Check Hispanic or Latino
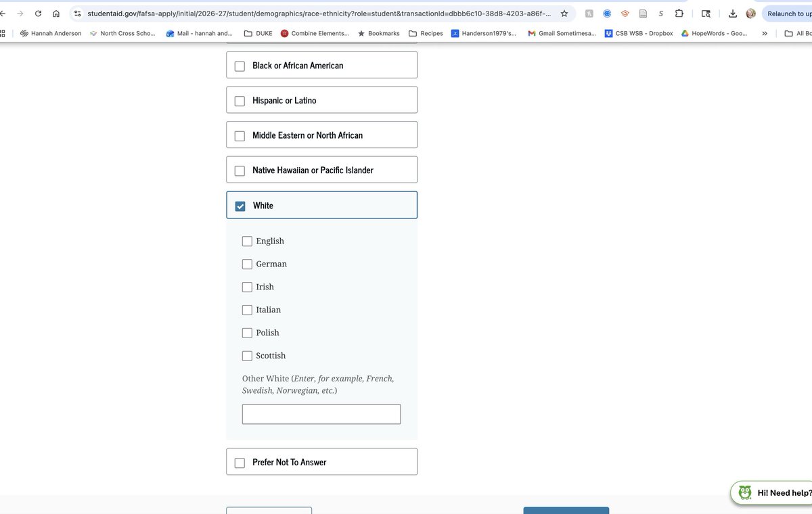This screenshot has height=514, width=812. [240, 101]
